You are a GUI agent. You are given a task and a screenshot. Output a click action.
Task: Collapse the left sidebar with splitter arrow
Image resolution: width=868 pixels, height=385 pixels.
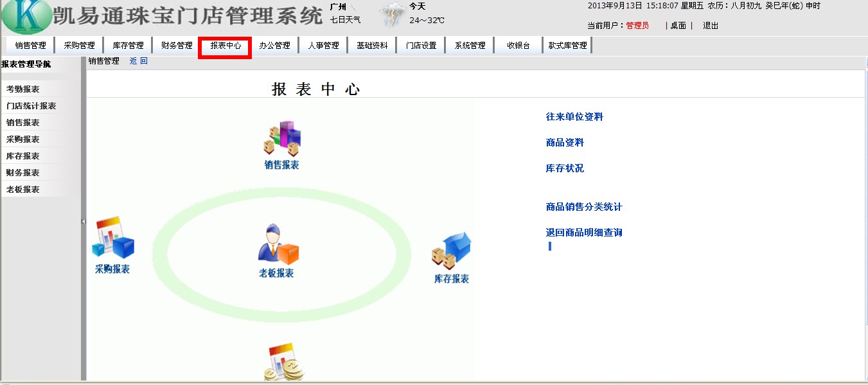(83, 221)
